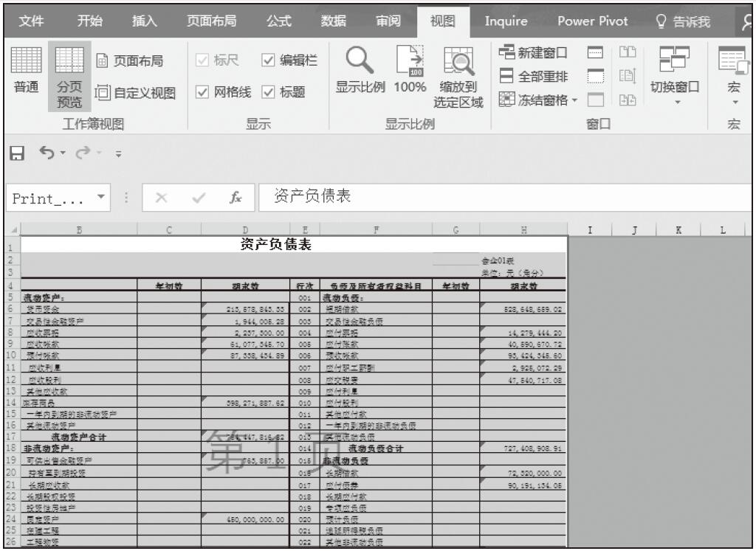The width and height of the screenshot is (756, 551).
Task: Reset zoom to 100%
Action: click(410, 70)
